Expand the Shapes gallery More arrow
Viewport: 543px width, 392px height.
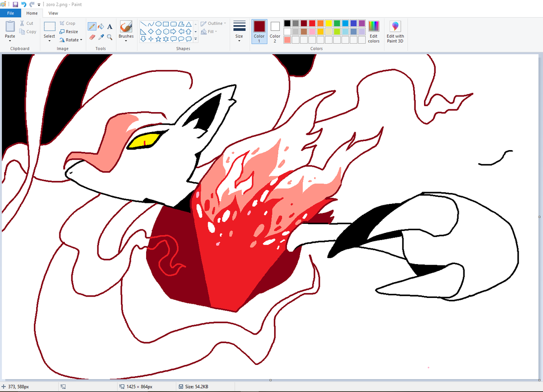click(x=195, y=39)
